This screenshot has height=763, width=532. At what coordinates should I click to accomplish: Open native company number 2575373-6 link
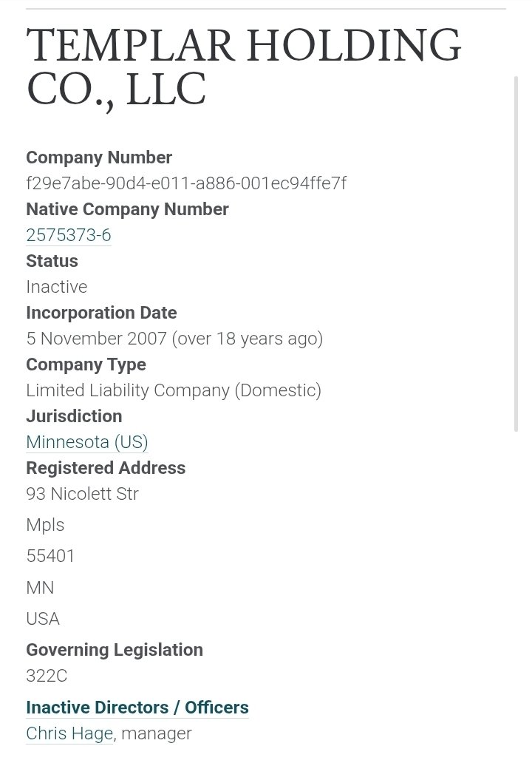tap(68, 235)
